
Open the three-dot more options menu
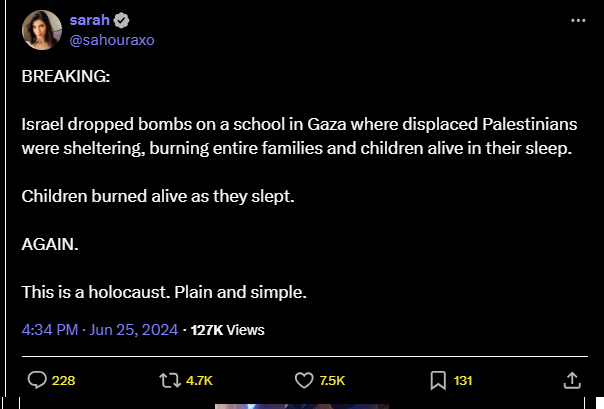coord(578,21)
